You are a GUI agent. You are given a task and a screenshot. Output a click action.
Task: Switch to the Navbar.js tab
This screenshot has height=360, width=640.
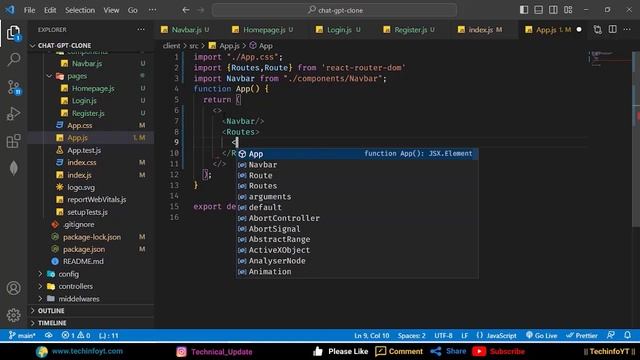pyautogui.click(x=186, y=30)
